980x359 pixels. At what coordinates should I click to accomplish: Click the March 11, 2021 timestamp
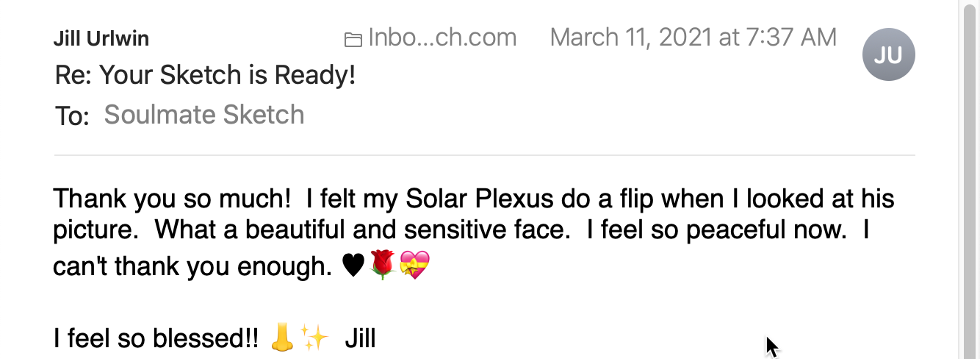pos(693,38)
